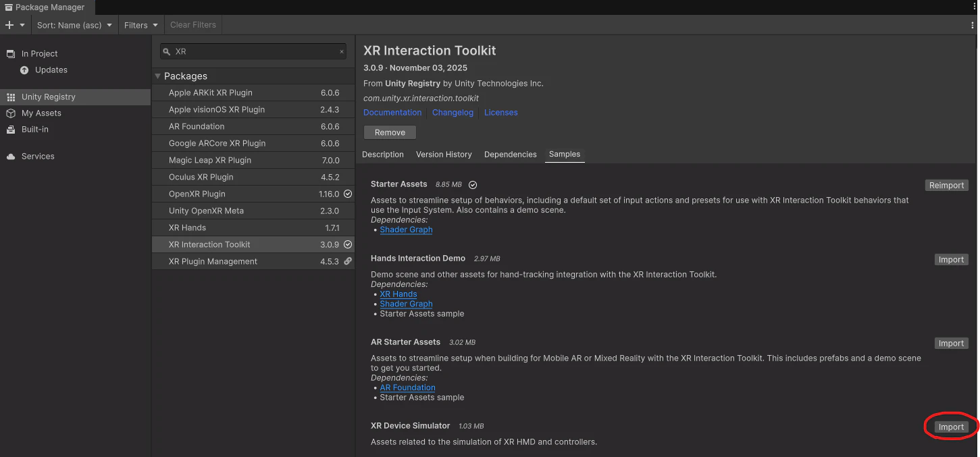Import the XR Device Simulator sample
980x457 pixels.
coord(951,427)
